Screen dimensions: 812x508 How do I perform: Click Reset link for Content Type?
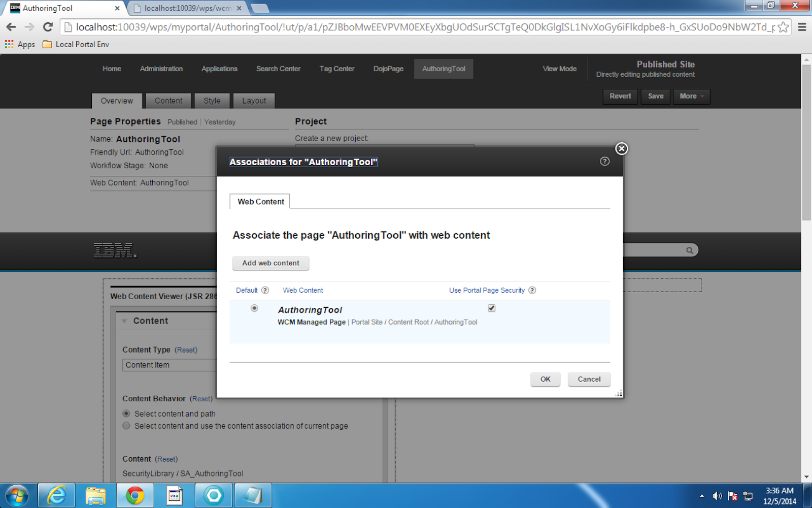point(186,350)
